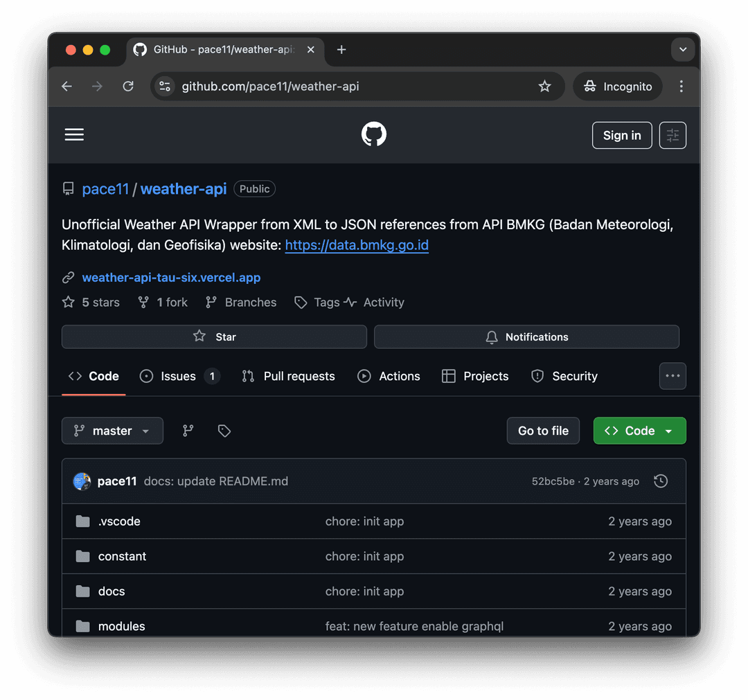The height and width of the screenshot is (700, 748).
Task: Open the .vscode folder name
Action: tap(119, 521)
